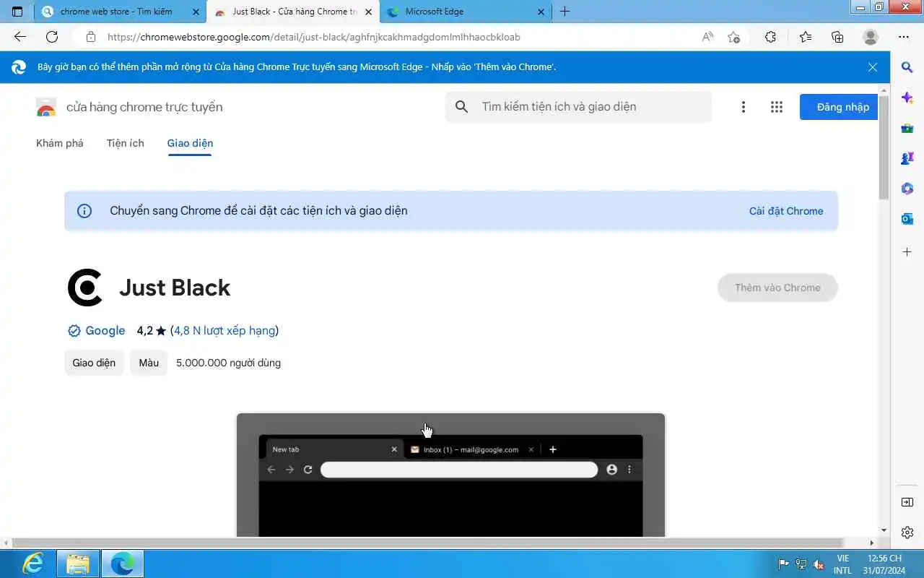
Task: Open the Google apps grid
Action: click(777, 107)
